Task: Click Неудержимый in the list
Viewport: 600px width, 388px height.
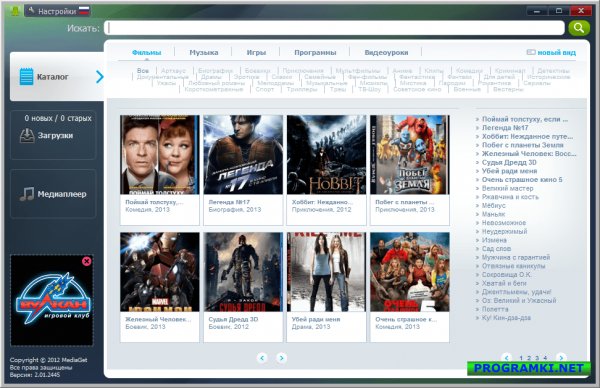Action: 504,231
